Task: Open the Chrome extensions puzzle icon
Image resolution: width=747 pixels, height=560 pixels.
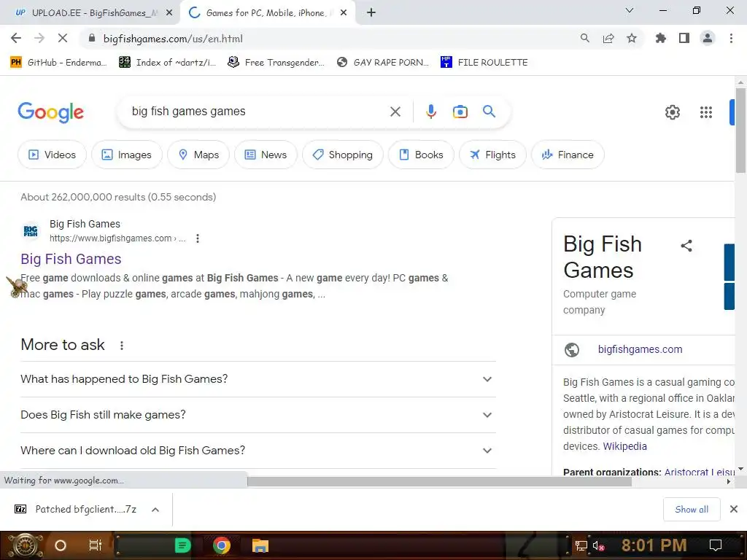Action: 661,38
